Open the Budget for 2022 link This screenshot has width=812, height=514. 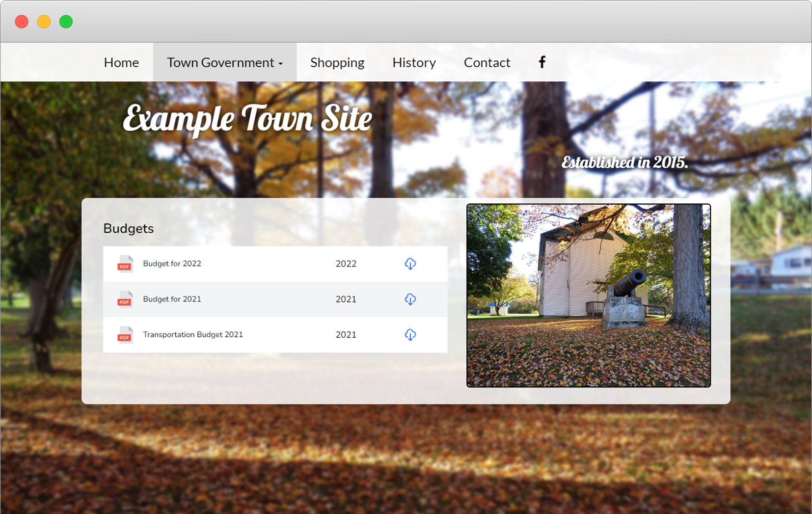coord(172,264)
